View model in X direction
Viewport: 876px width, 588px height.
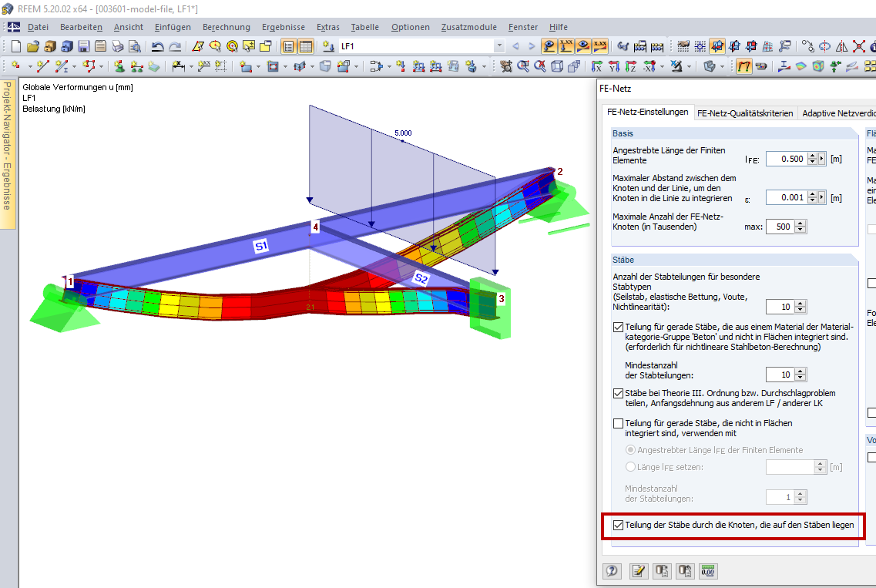pos(596,66)
